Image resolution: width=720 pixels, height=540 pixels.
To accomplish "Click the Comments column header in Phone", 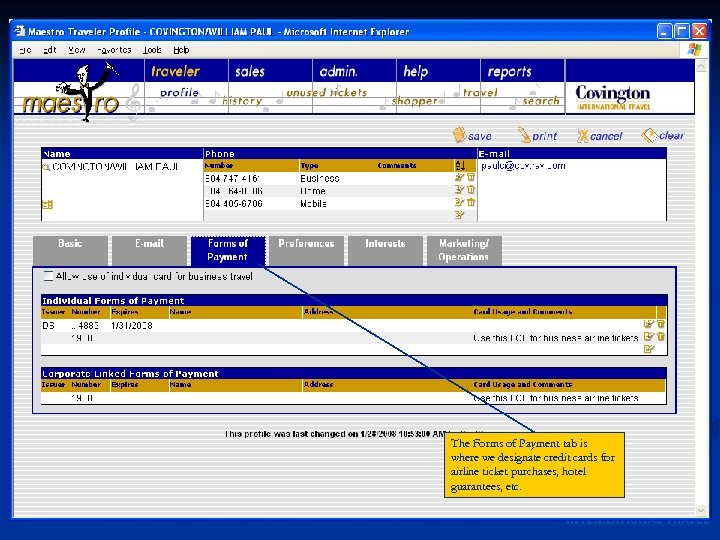I will coord(397,165).
